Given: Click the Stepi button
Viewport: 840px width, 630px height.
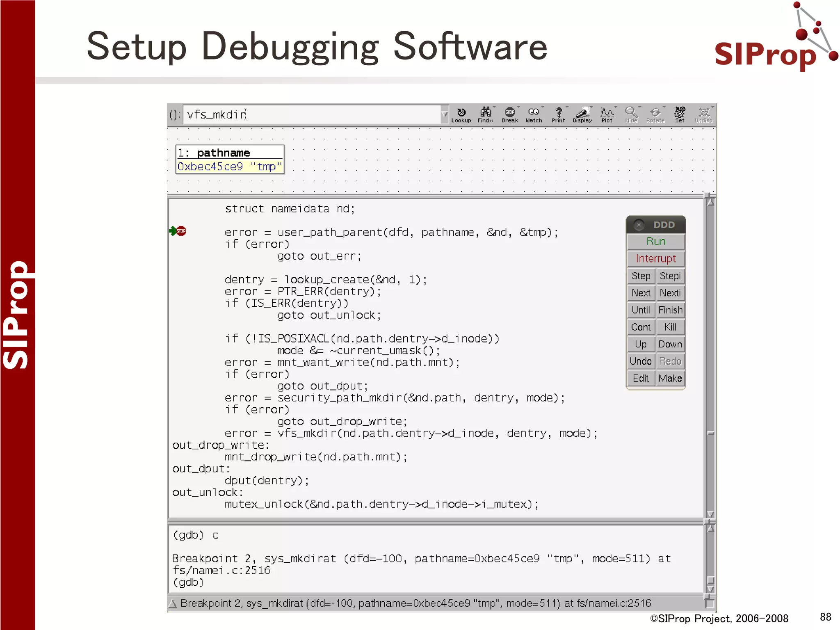Looking at the screenshot, I should pyautogui.click(x=670, y=276).
